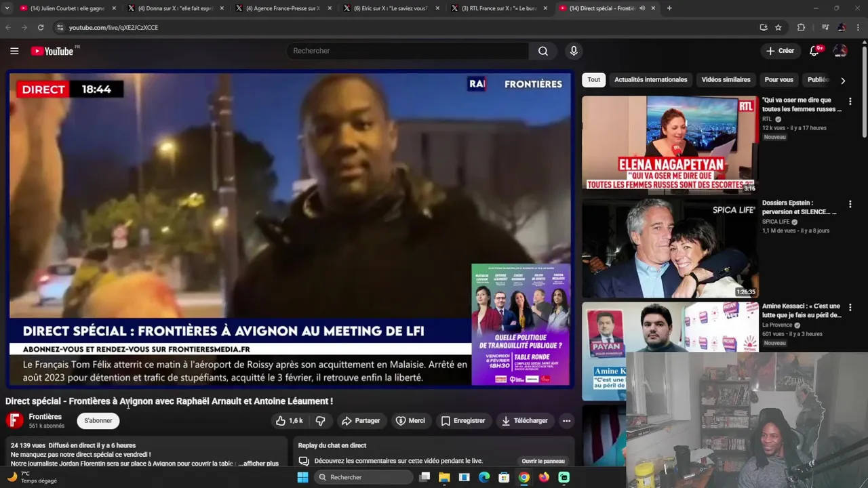Select the Vidéos similaires chip
Image resolution: width=868 pixels, height=488 pixels.
click(726, 80)
